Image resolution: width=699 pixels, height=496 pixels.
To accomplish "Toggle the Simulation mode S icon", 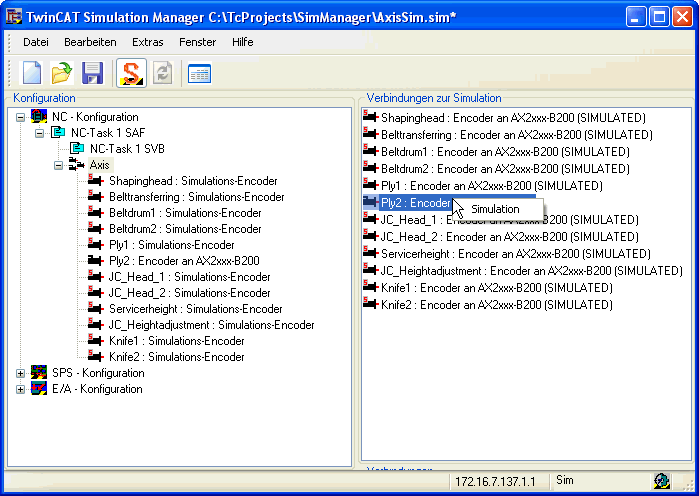I will point(132,73).
